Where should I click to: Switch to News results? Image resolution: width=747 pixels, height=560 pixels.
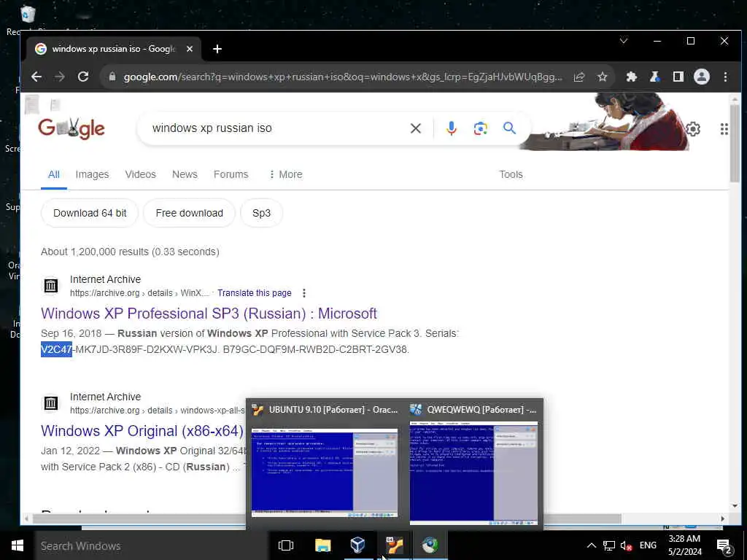click(185, 174)
